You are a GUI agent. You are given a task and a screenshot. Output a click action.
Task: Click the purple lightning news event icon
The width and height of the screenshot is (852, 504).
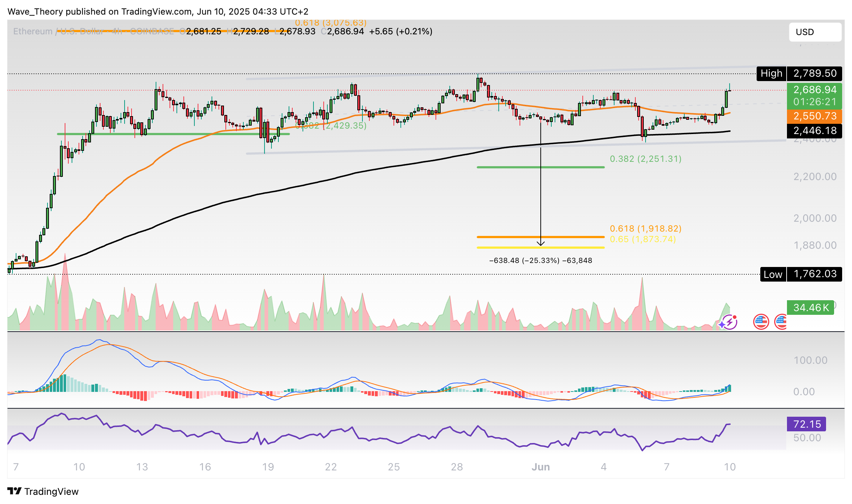[x=730, y=322]
